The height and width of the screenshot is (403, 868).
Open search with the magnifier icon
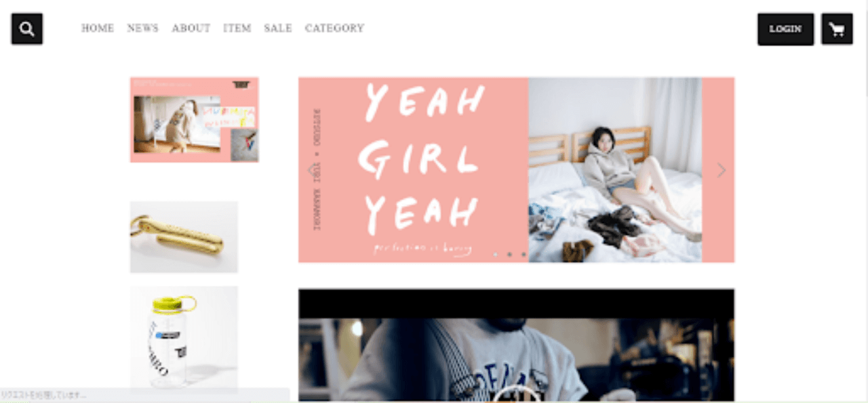[27, 29]
